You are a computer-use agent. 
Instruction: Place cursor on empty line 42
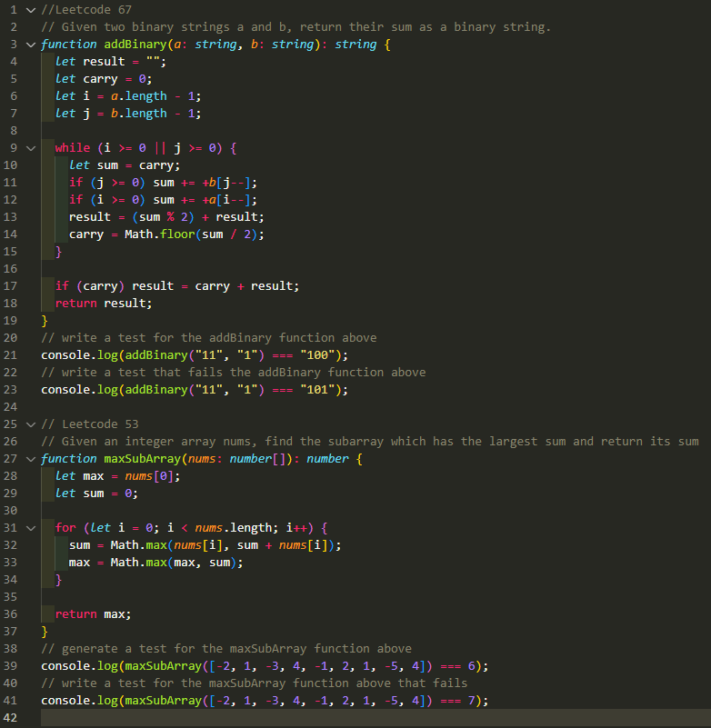[376, 718]
